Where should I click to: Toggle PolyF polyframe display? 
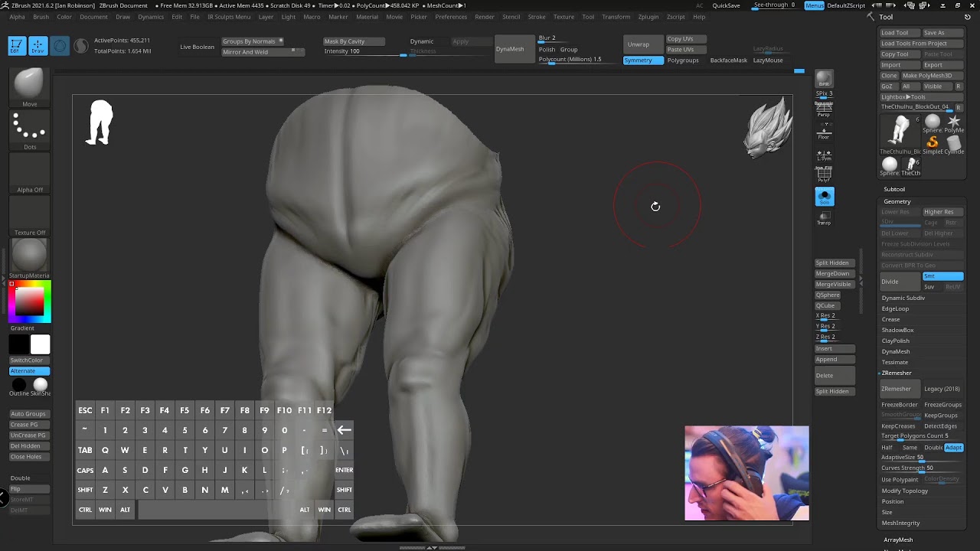[x=824, y=175]
